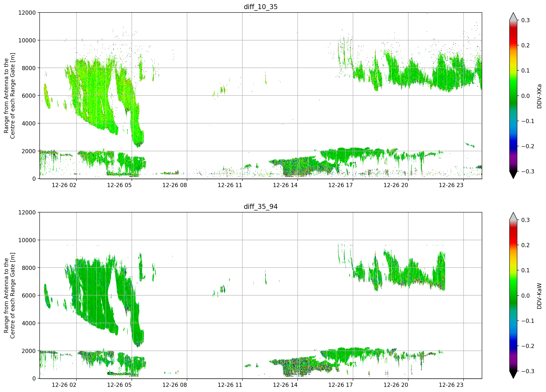Select "12-26 14" tick under diff_35_94 plot
The width and height of the screenshot is (546, 392).
(x=285, y=385)
